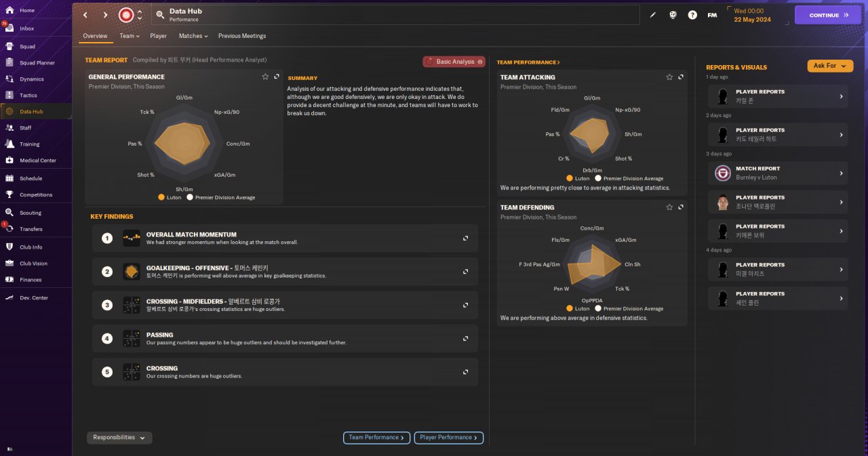Image resolution: width=868 pixels, height=456 pixels.
Task: Click the Luton orange legend dot in General Performance
Action: tap(161, 197)
